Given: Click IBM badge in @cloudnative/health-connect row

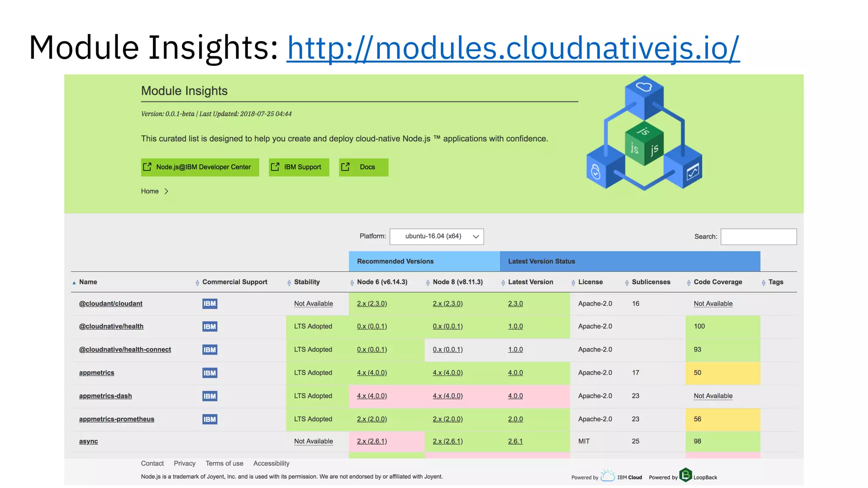Looking at the screenshot, I should click(210, 350).
